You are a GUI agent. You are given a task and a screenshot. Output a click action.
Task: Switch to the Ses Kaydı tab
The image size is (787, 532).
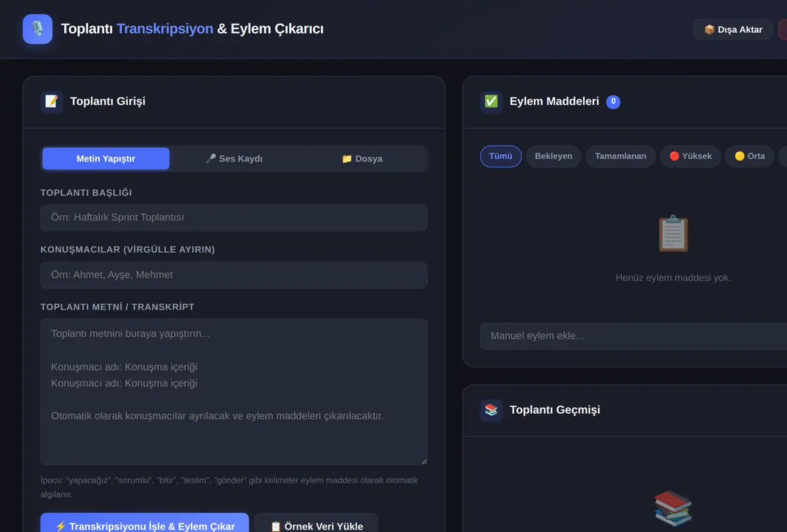(x=234, y=159)
